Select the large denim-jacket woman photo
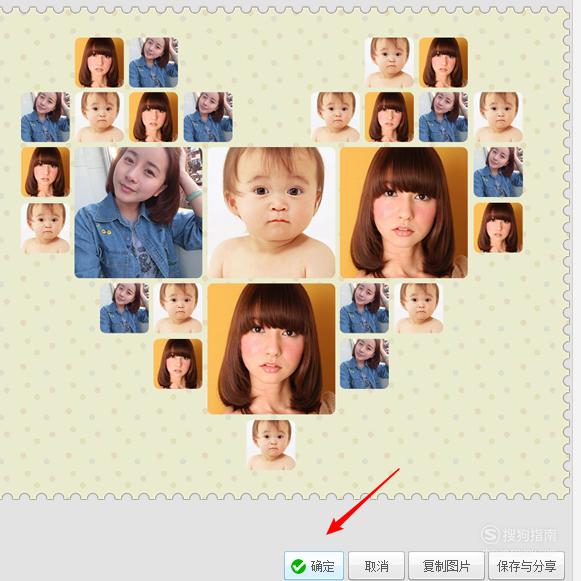The width and height of the screenshot is (581, 581). click(x=139, y=212)
